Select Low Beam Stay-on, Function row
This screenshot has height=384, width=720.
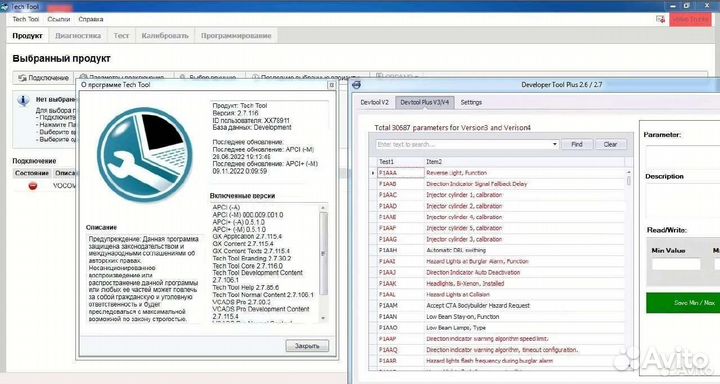pos(497,316)
